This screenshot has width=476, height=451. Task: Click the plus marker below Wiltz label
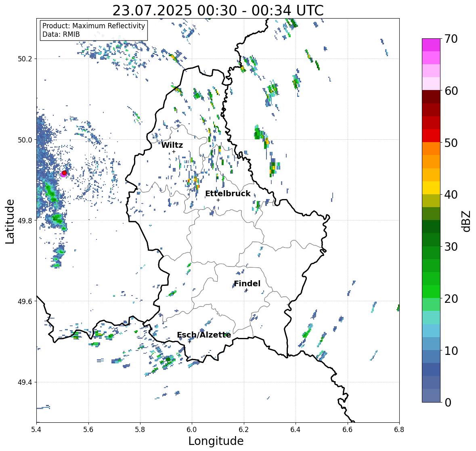174,152
